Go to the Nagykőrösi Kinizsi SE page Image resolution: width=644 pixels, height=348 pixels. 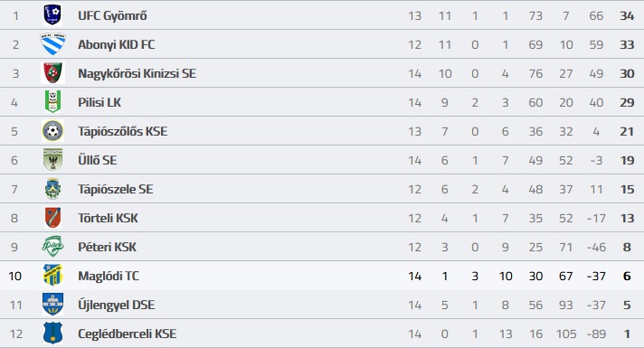point(137,73)
